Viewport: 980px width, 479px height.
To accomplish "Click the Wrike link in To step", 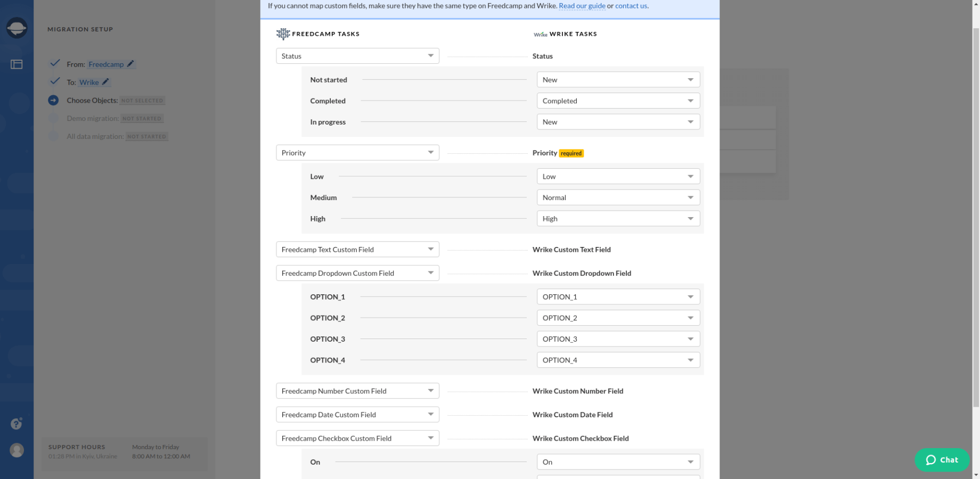I will pos(89,82).
